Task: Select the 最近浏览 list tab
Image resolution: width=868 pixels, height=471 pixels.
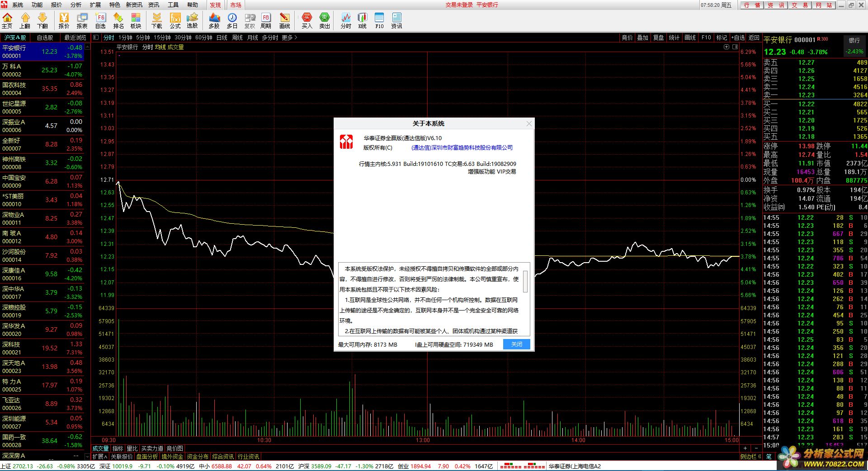Action: click(x=75, y=38)
